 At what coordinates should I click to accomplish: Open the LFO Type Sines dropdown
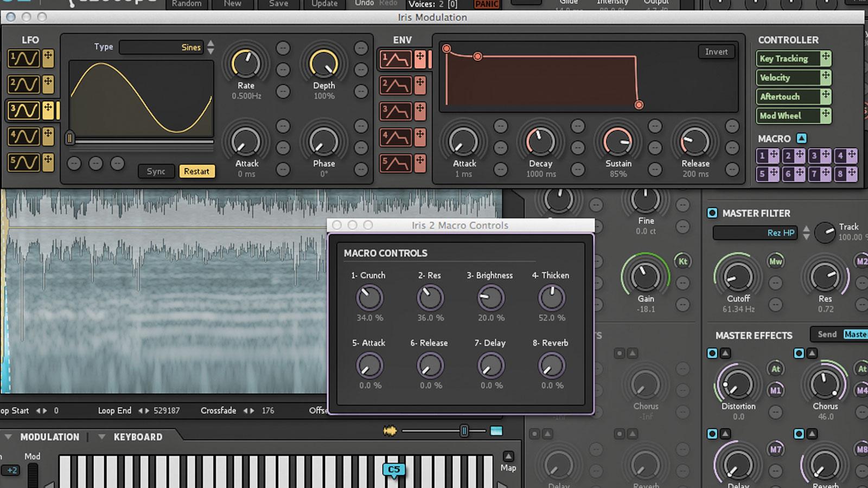[x=162, y=48]
